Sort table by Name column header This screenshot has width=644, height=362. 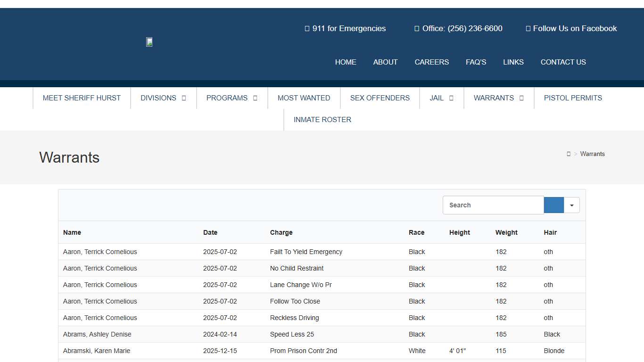(x=72, y=232)
